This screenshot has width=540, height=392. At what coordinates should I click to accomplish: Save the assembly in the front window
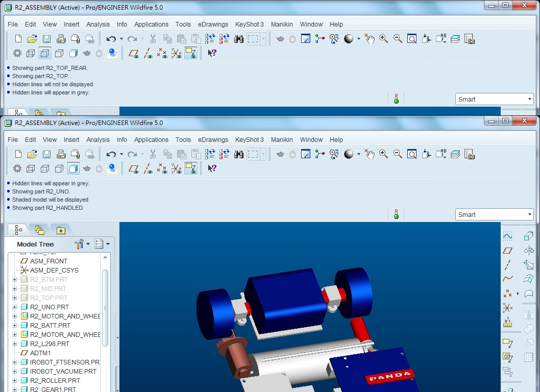point(46,154)
